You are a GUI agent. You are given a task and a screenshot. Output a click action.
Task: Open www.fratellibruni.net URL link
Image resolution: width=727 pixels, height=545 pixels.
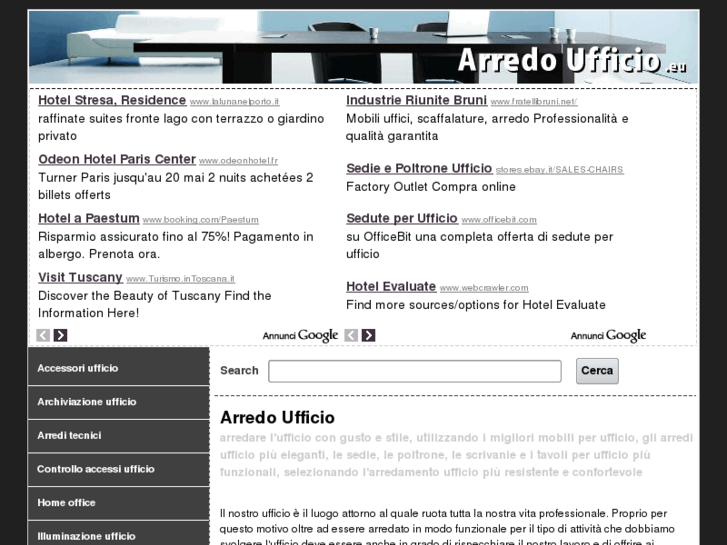pyautogui.click(x=534, y=102)
